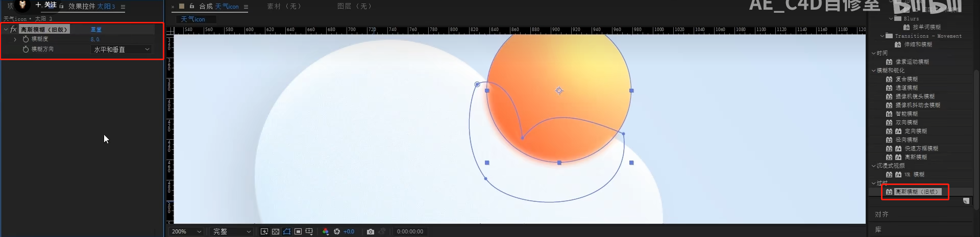Viewport: 980px width, 237px height.
Task: Select the 伸缩和模糊 preset
Action: 918,44
